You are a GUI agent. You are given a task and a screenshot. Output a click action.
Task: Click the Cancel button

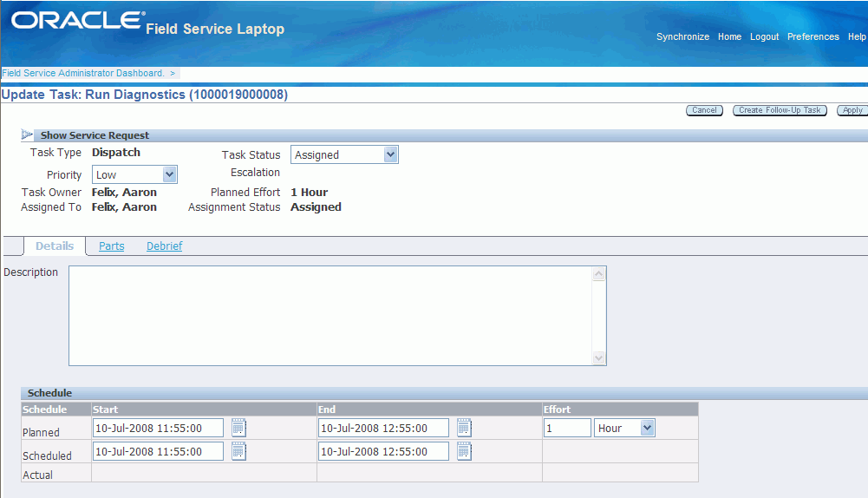pyautogui.click(x=704, y=110)
